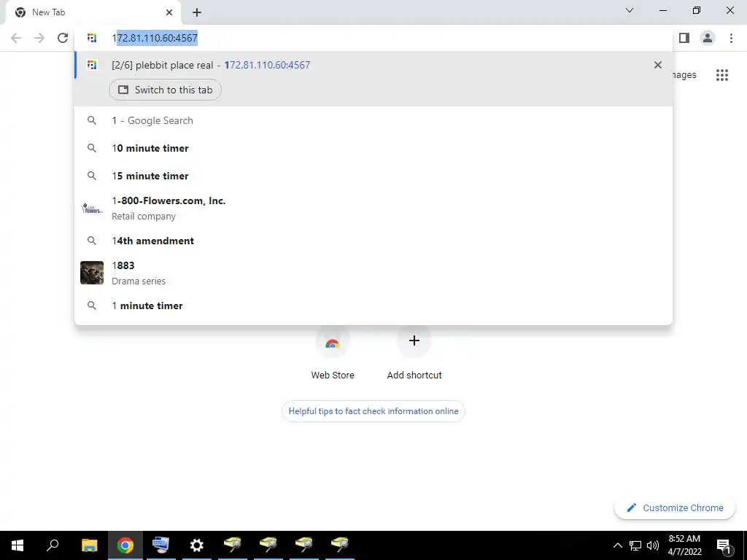Select the New Tab tab
The image size is (747, 560).
[93, 12]
